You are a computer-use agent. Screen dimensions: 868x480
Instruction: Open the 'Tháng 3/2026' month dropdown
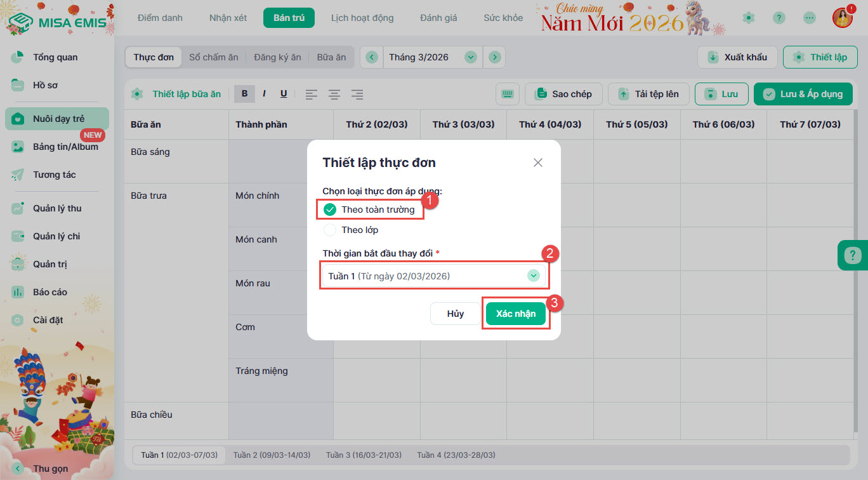tap(470, 57)
